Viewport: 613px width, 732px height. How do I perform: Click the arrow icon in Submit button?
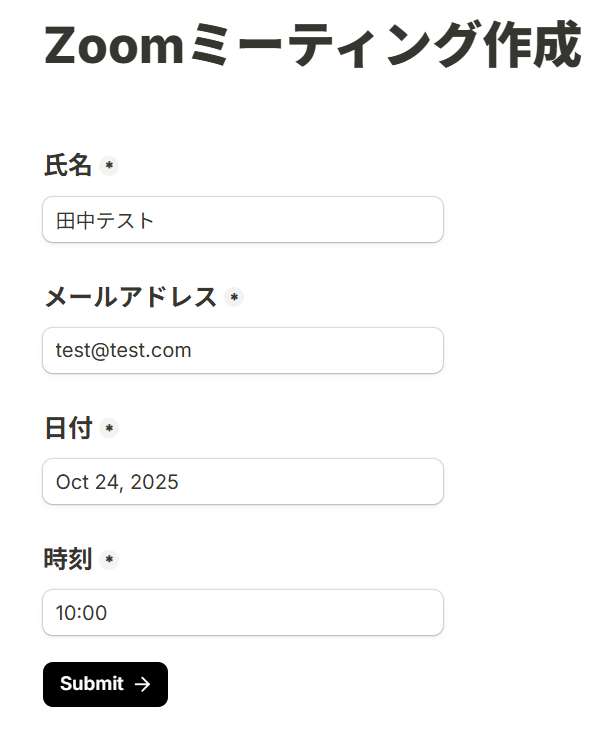pos(143,684)
